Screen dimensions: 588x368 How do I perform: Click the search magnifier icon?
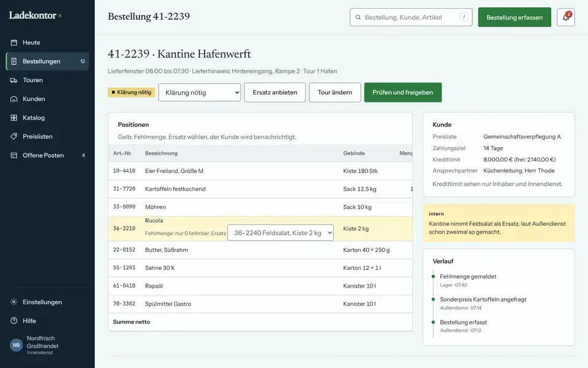tap(358, 17)
